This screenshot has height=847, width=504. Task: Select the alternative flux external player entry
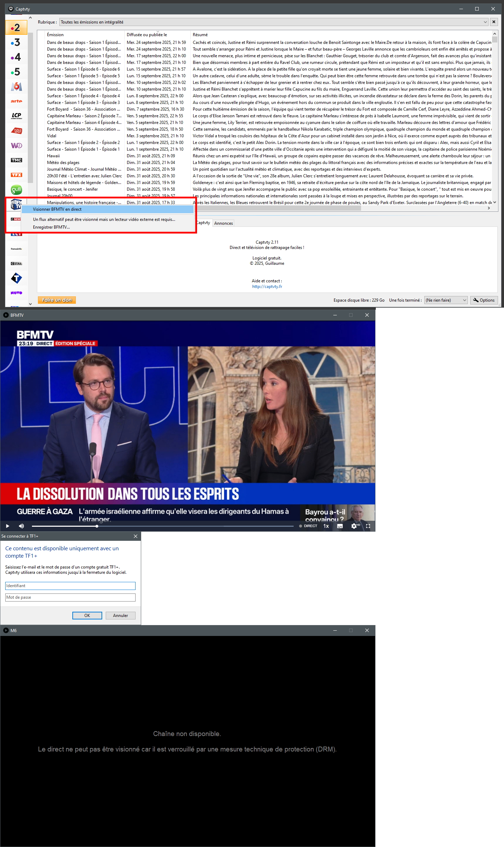coord(107,219)
